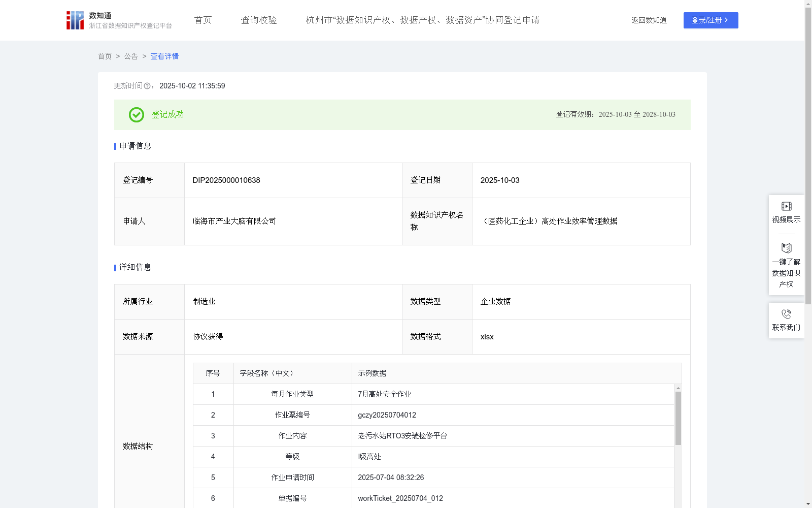Screen dimensions: 812x508
Task: Click the 返回数知通 link
Action: pos(649,20)
